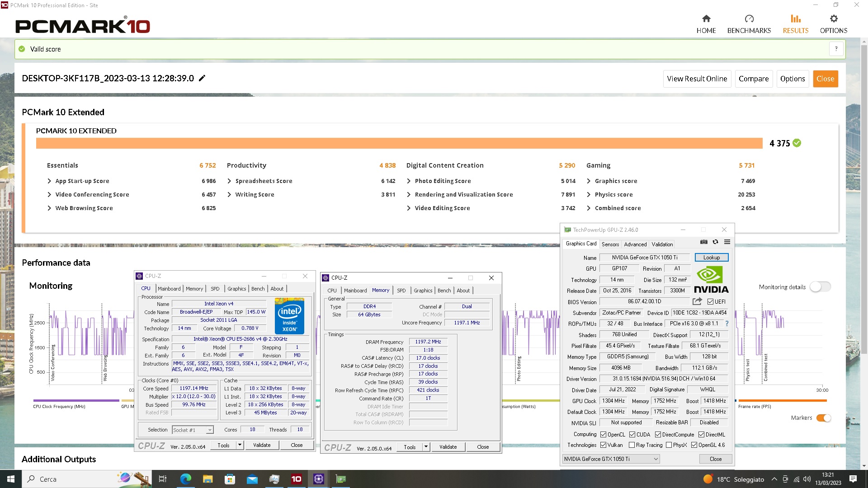Click the network icon in system tray
Screen dimensions: 868x488
pyautogui.click(x=797, y=479)
